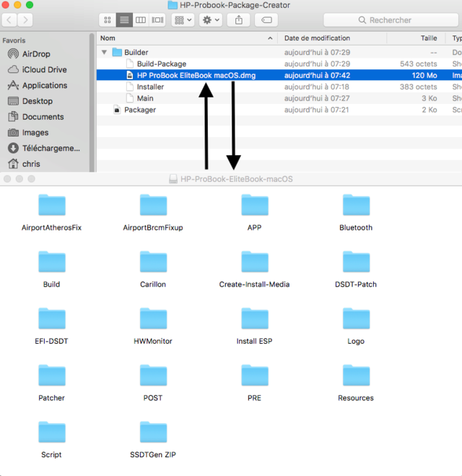Image resolution: width=462 pixels, height=476 pixels.
Task: Select the Packager script file
Action: pos(279,110)
